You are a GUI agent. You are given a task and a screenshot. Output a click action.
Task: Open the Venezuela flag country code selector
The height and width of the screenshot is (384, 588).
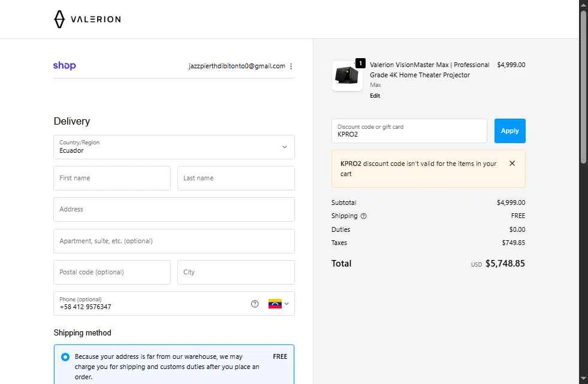click(x=279, y=304)
